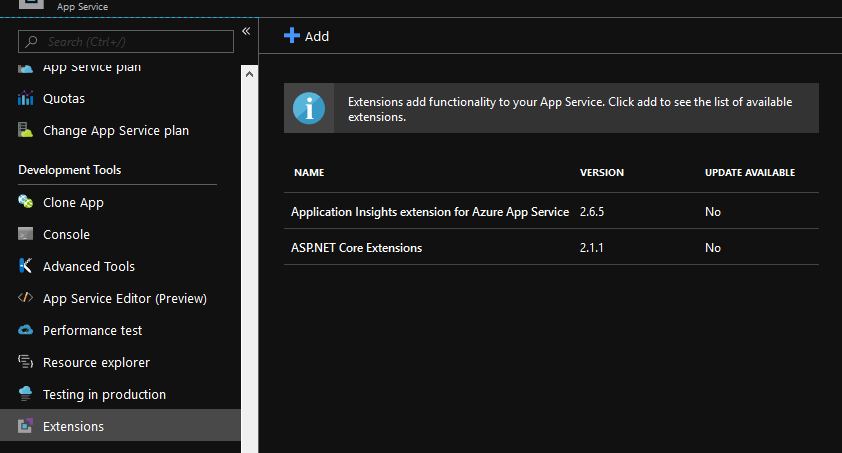Click the blue plus Add icon
Screen dimensions: 842x453
(292, 35)
